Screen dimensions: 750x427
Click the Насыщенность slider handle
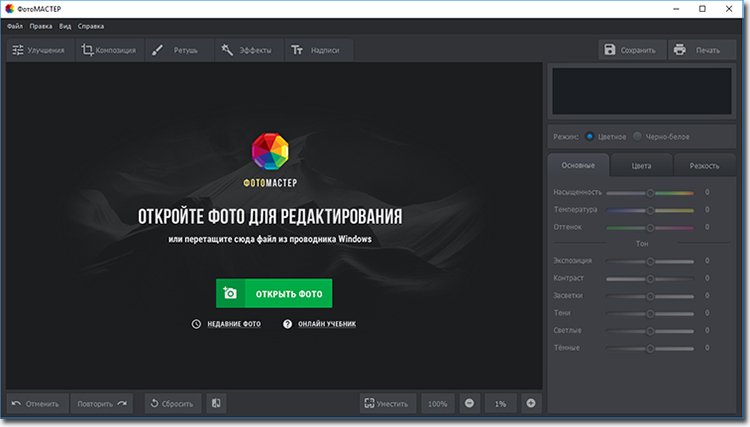click(x=650, y=193)
